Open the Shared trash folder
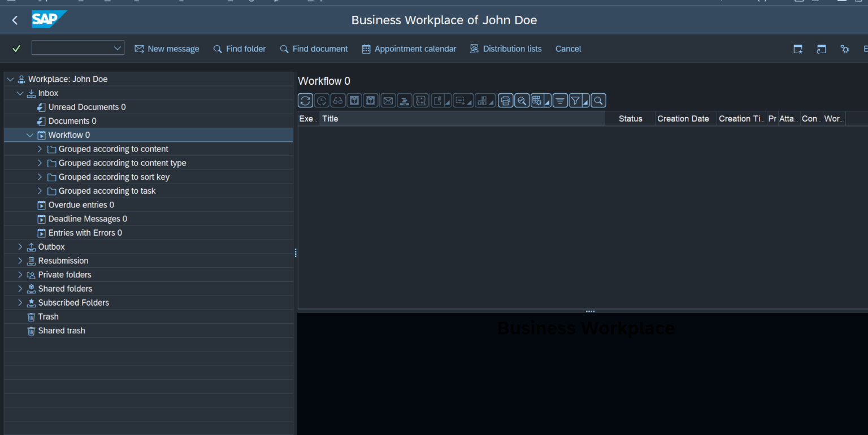The height and width of the screenshot is (435, 868). (62, 330)
